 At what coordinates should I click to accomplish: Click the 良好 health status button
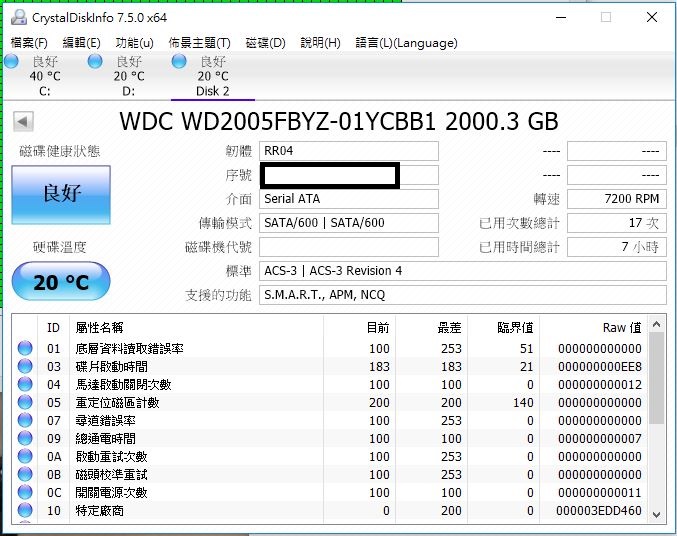point(61,194)
